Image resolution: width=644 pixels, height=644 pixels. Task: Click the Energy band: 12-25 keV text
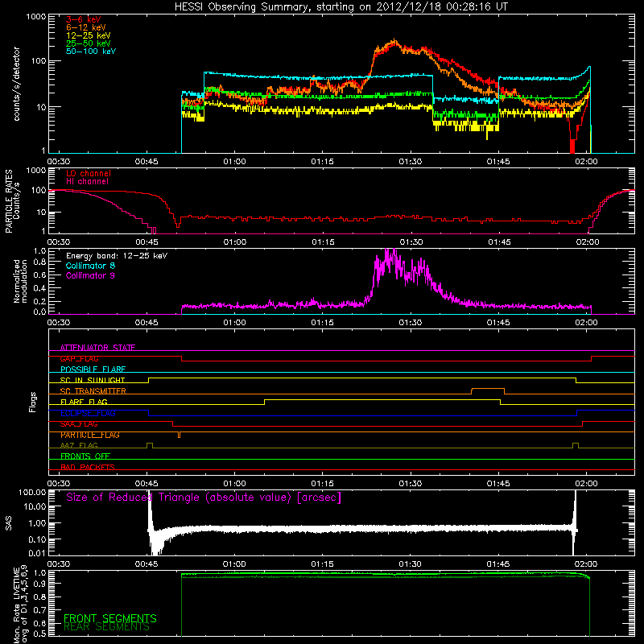tap(117, 256)
